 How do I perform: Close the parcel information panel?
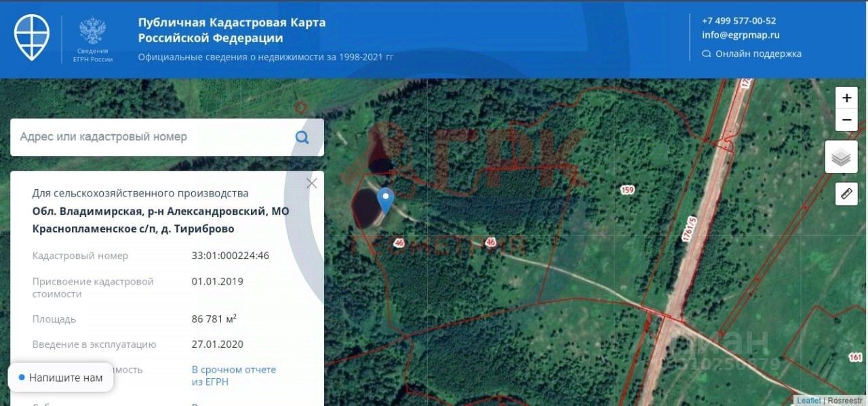[312, 183]
